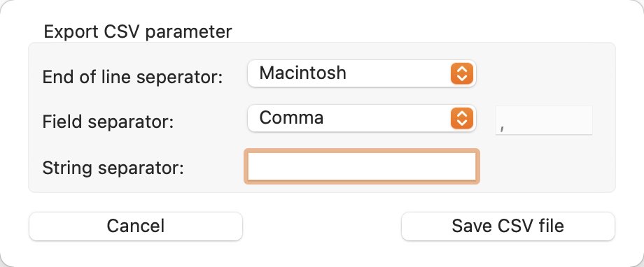The height and width of the screenshot is (267, 644).
Task: Select the Comma text in the popup
Action: 291,118
